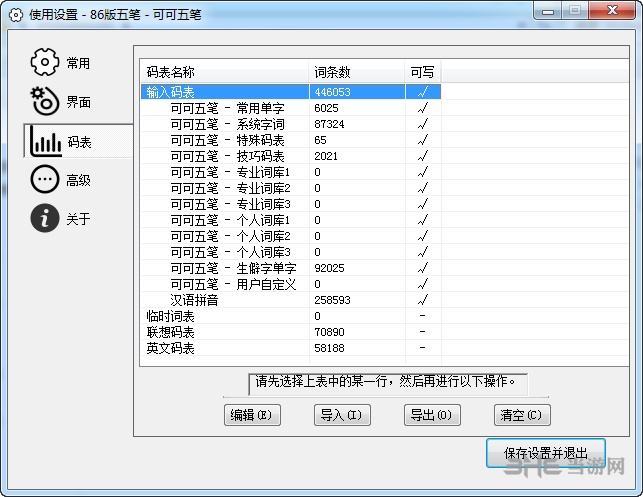Select 可可五笔 - 个人词库2 row

coord(291,236)
